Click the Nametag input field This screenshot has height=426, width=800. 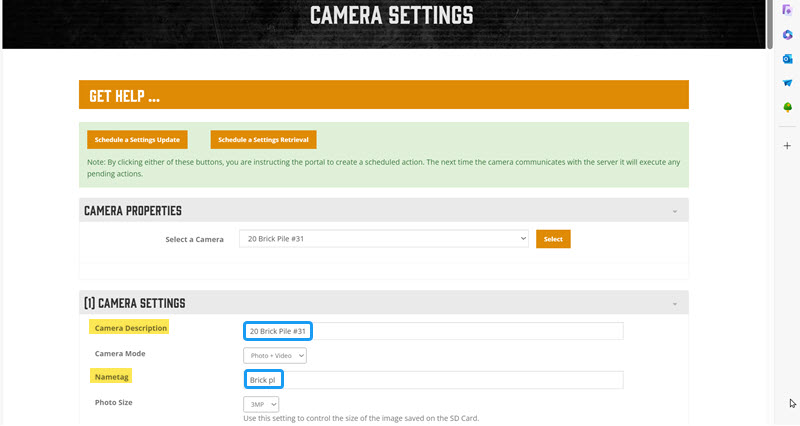point(433,380)
